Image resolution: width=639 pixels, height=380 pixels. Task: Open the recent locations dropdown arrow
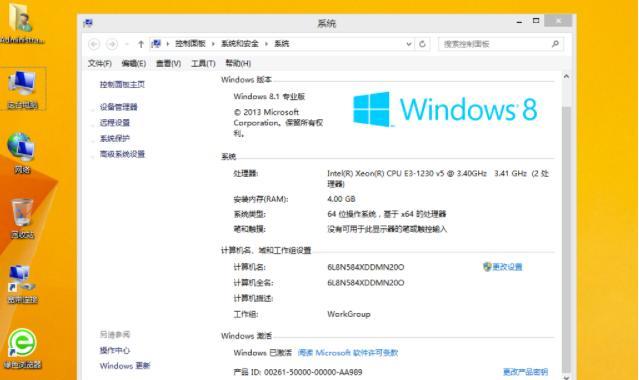coord(127,44)
